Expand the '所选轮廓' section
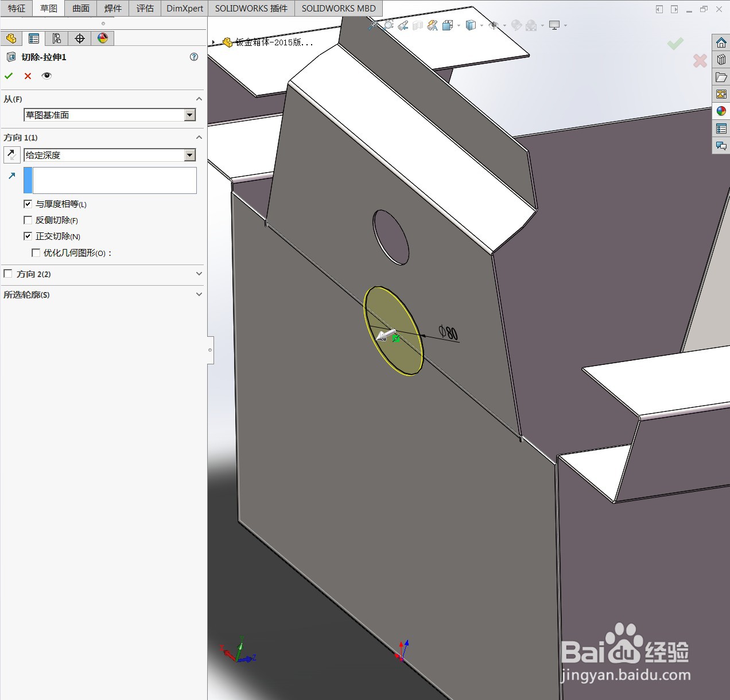The height and width of the screenshot is (700, 730). coord(199,294)
